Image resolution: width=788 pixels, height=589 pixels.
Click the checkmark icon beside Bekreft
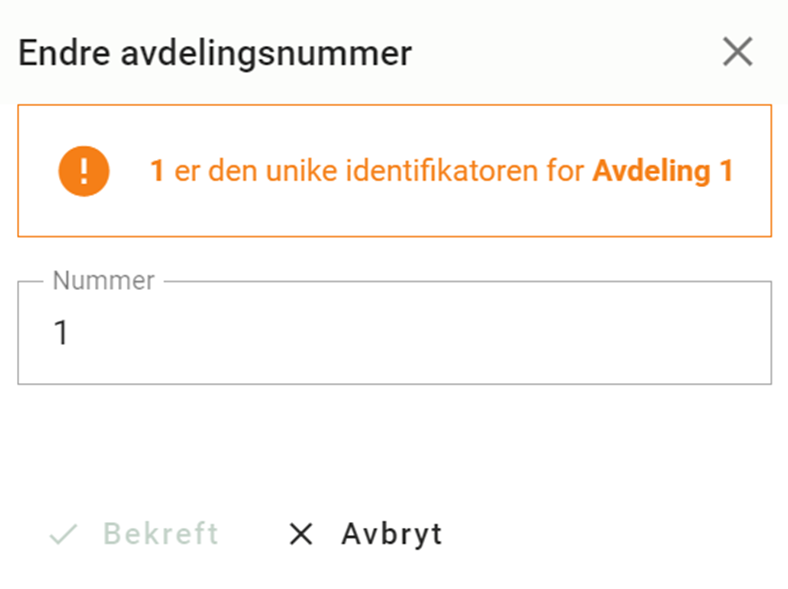(64, 534)
